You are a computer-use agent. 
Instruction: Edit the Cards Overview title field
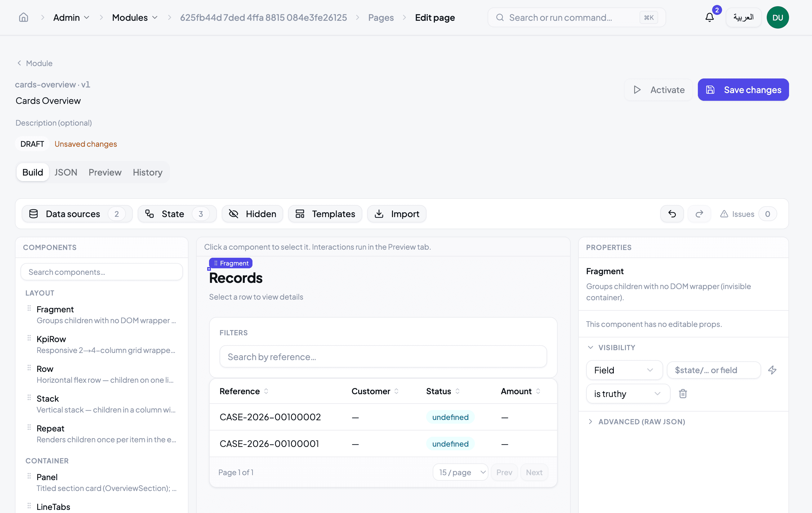[x=48, y=100]
